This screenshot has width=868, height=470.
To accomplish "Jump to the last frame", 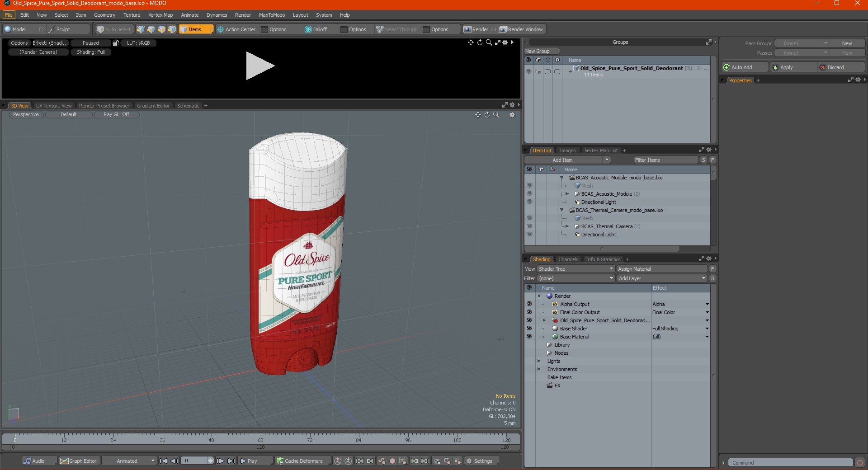I will (231, 461).
